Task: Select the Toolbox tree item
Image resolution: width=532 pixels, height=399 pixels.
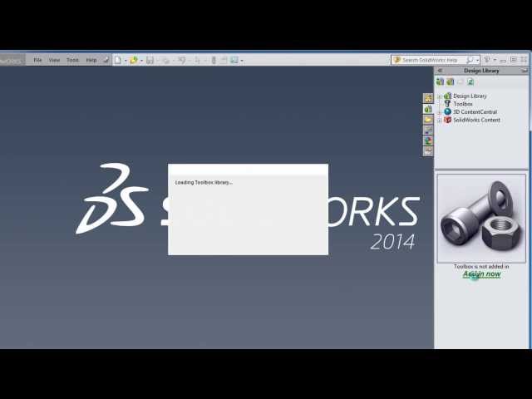Action: [463, 104]
